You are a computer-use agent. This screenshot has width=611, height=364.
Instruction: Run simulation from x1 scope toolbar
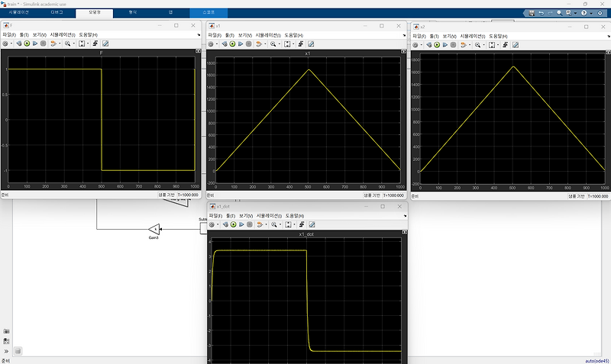pyautogui.click(x=233, y=44)
